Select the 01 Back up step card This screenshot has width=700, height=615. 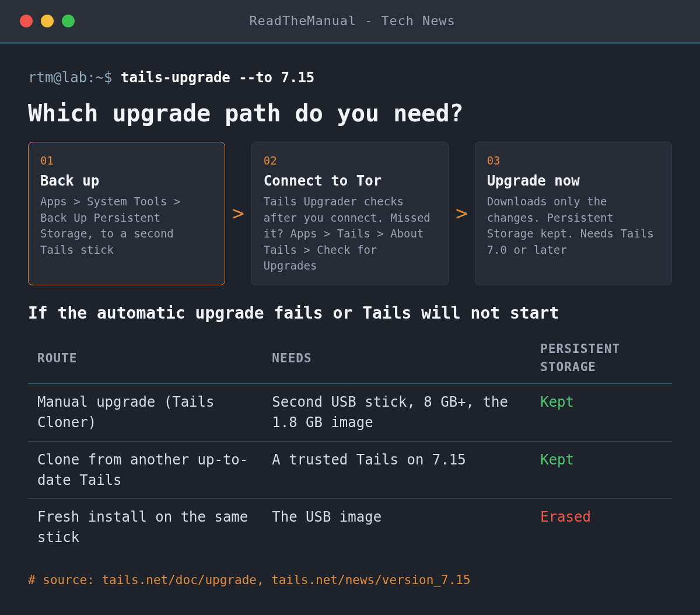[127, 214]
